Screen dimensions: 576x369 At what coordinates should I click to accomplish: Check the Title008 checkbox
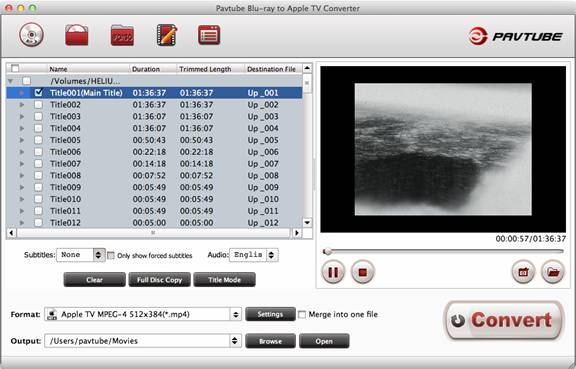38,175
